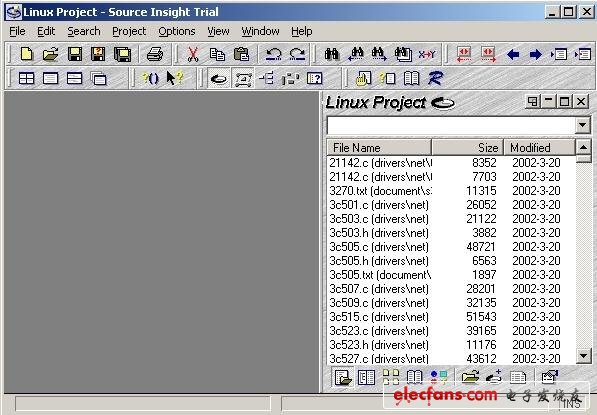Sort by the Modified column header

pos(539,147)
